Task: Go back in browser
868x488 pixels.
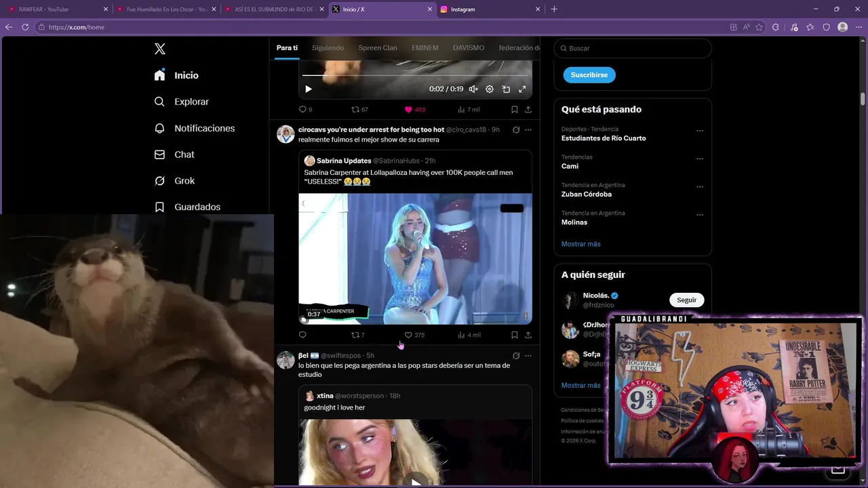Action: tap(9, 27)
